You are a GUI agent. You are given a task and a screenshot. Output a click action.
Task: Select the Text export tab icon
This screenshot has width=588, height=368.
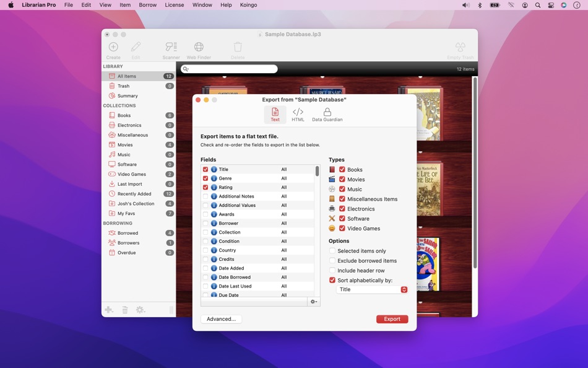275,113
